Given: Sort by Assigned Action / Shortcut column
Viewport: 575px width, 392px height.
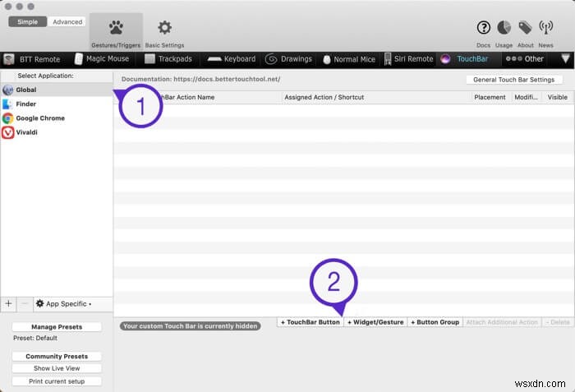Looking at the screenshot, I should 376,97.
